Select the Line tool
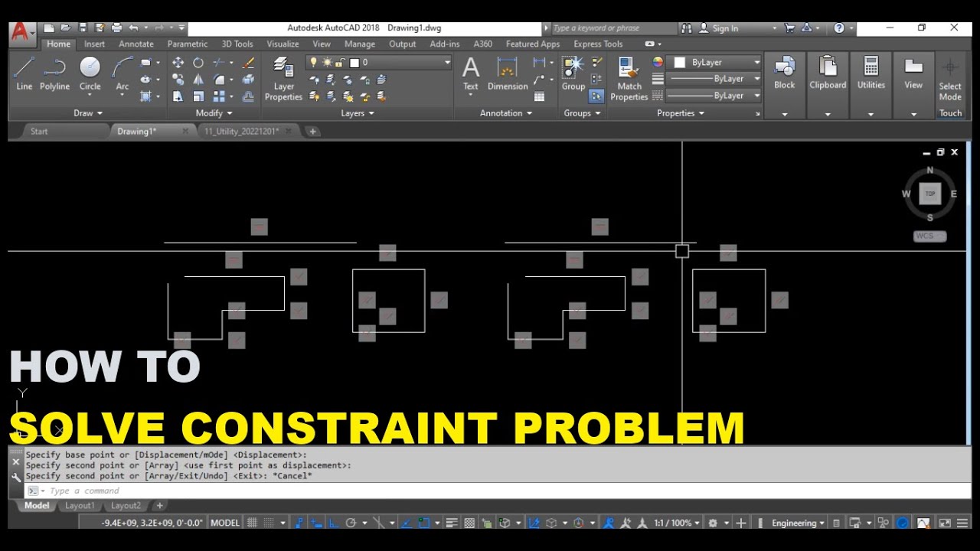Image resolution: width=980 pixels, height=551 pixels. pos(24,74)
